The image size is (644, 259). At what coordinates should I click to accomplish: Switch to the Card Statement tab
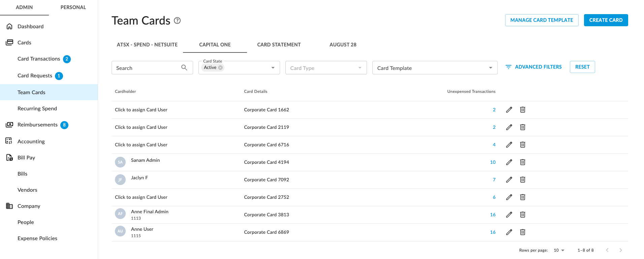coord(279,45)
